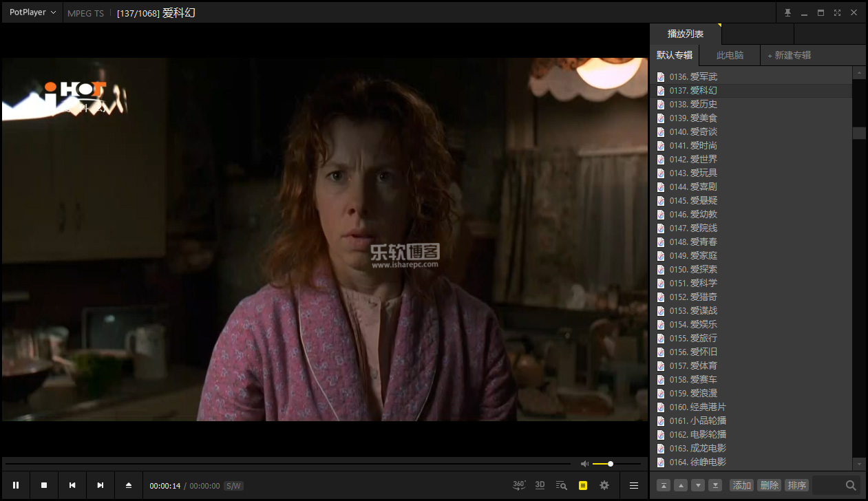Screen dimensions: 868x501
Task: Switch to the 播放列表 tab
Action: pos(686,34)
